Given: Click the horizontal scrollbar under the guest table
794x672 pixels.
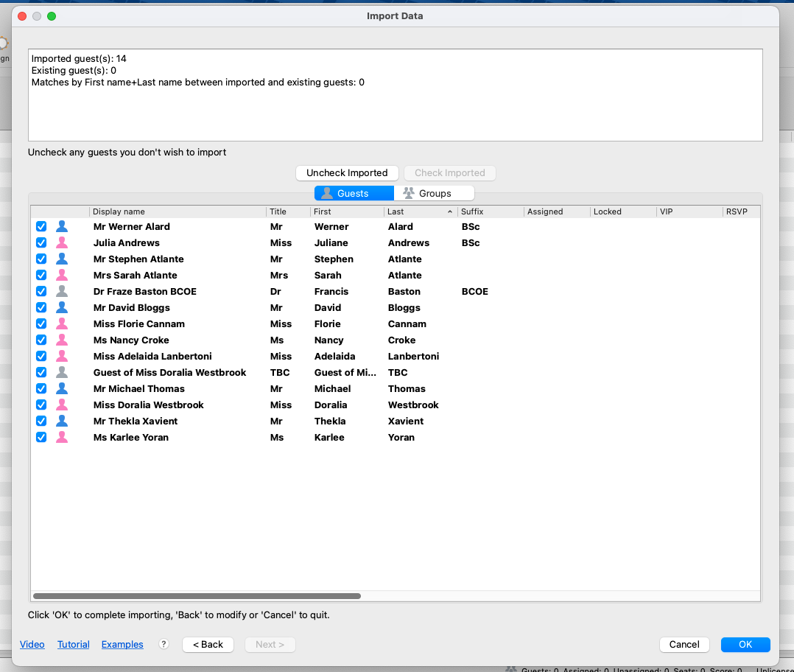Looking at the screenshot, I should coord(197,596).
